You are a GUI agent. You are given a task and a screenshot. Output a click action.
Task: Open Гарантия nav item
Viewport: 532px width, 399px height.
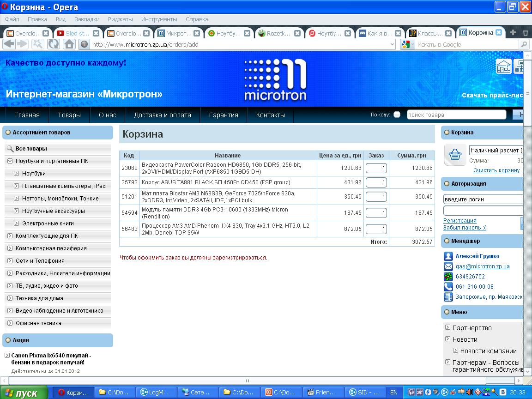224,115
